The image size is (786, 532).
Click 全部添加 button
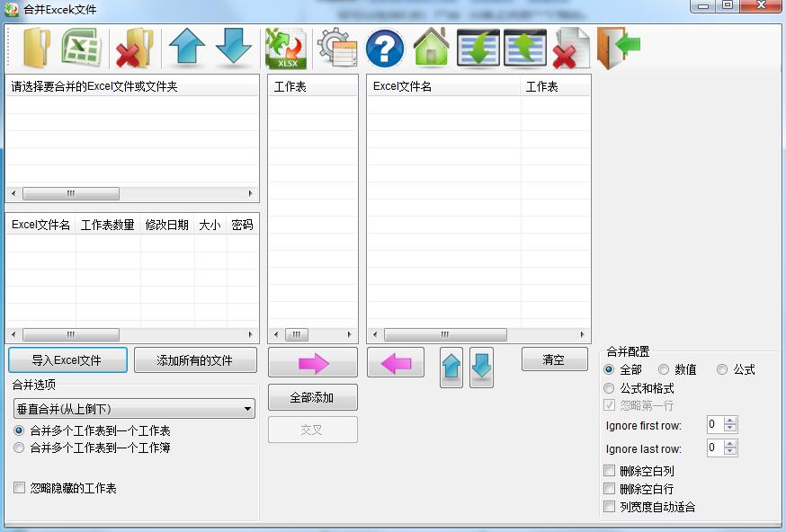click(313, 397)
